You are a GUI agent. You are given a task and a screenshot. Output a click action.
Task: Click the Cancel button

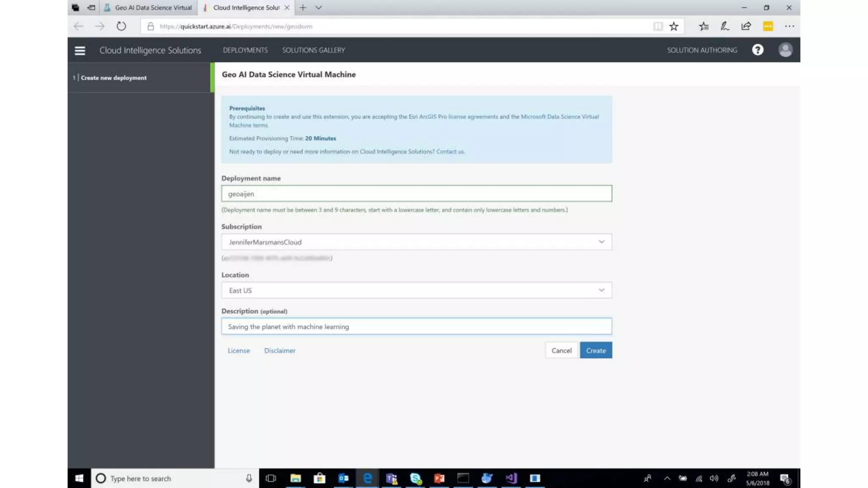pyautogui.click(x=561, y=350)
